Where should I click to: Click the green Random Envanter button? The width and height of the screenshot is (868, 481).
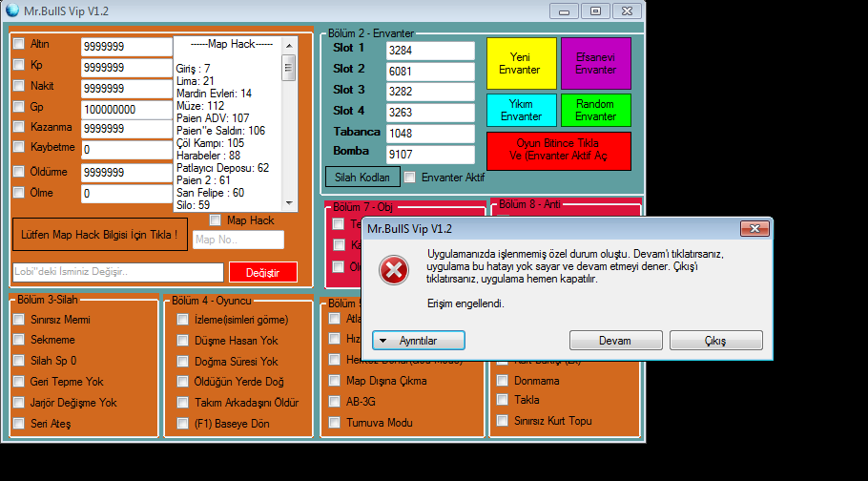595,111
